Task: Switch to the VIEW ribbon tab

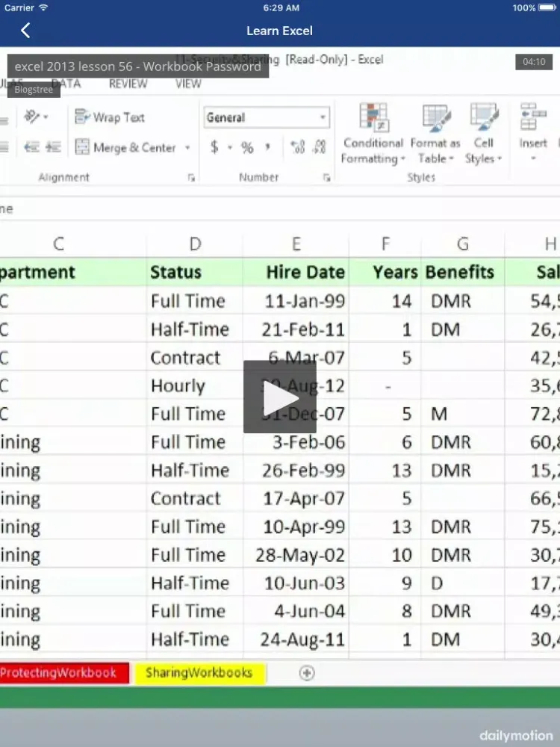Action: point(188,84)
